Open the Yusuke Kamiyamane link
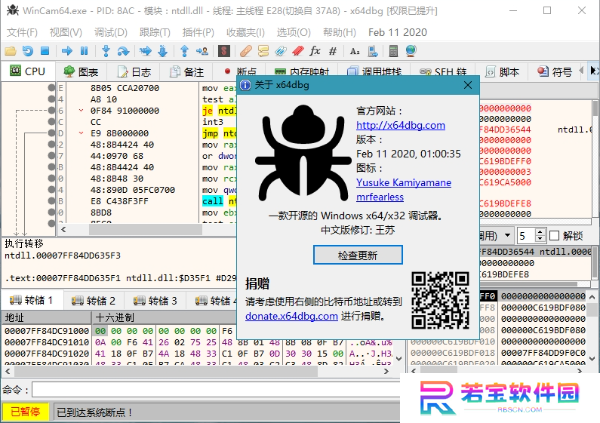This screenshot has width=600, height=423. 404,183
